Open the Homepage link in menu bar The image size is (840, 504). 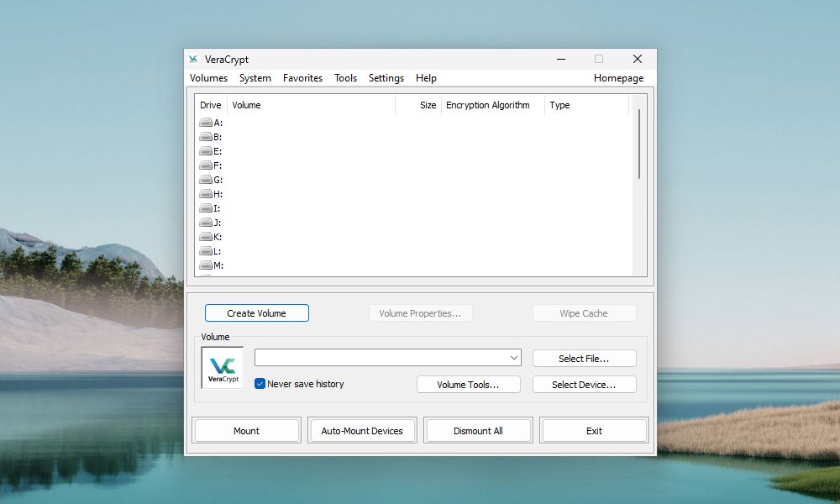619,78
